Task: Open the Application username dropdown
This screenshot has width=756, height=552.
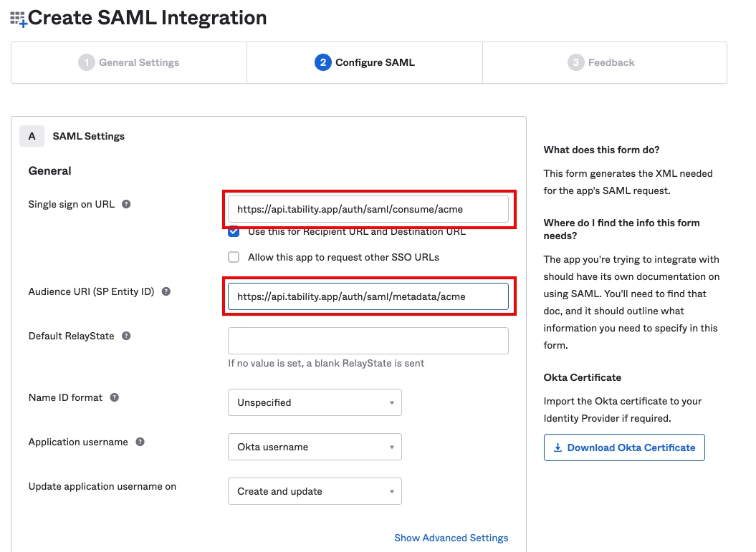Action: [x=315, y=447]
